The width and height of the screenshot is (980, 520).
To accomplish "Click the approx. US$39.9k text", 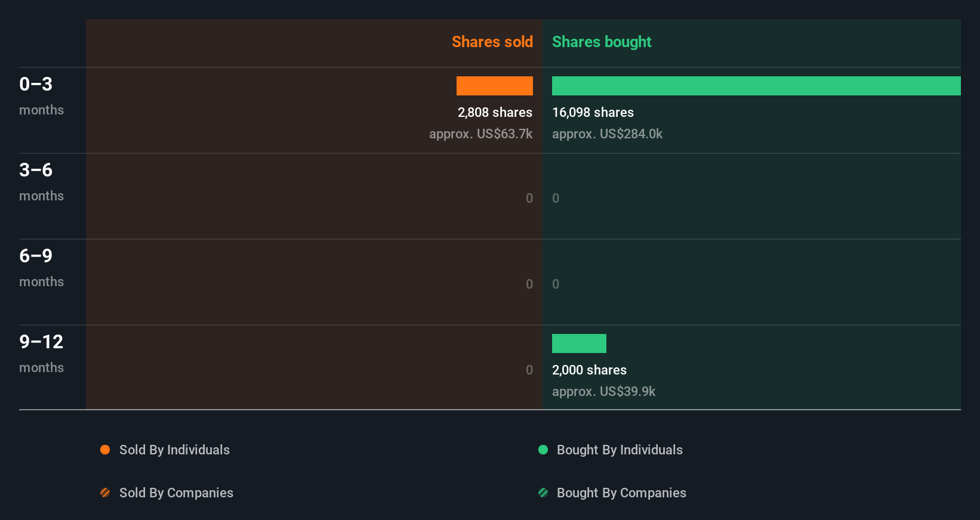I will [x=603, y=391].
